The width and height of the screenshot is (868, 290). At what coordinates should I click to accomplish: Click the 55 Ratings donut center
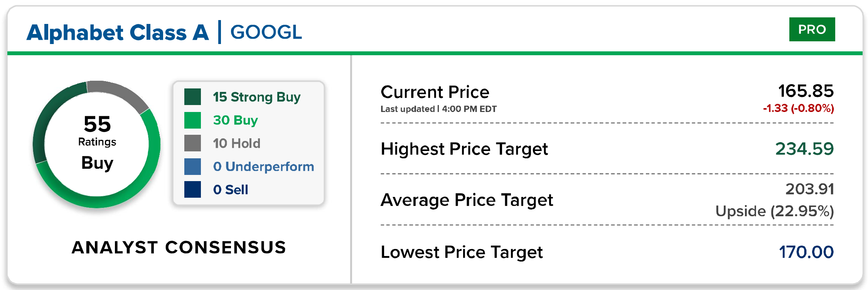point(97,143)
